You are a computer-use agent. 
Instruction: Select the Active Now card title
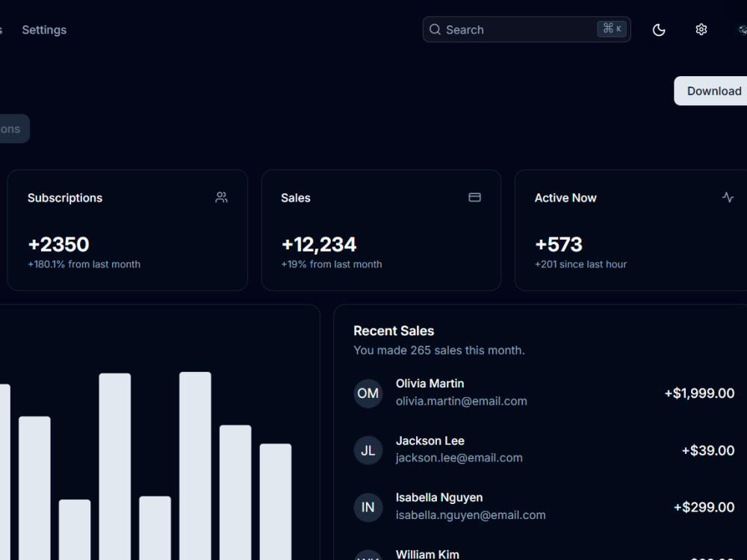pyautogui.click(x=565, y=198)
